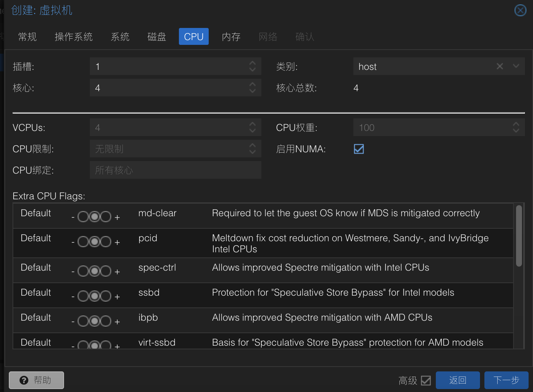The height and width of the screenshot is (392, 533).
Task: Click plus to enable ibpb flag
Action: pyautogui.click(x=117, y=322)
